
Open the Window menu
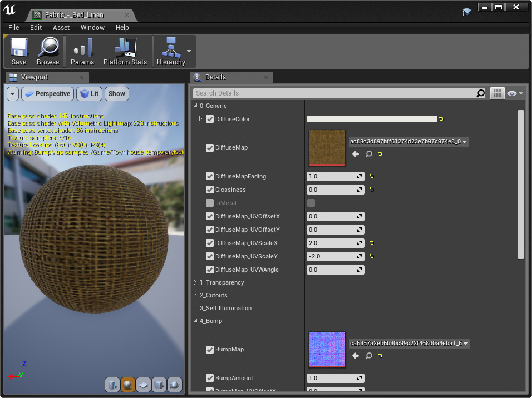tap(92, 27)
